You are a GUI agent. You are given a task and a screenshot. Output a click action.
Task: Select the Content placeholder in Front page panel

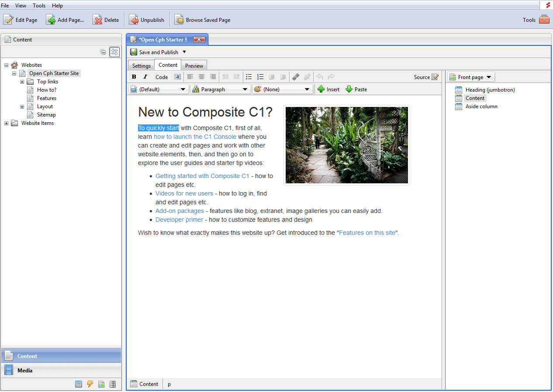point(474,98)
